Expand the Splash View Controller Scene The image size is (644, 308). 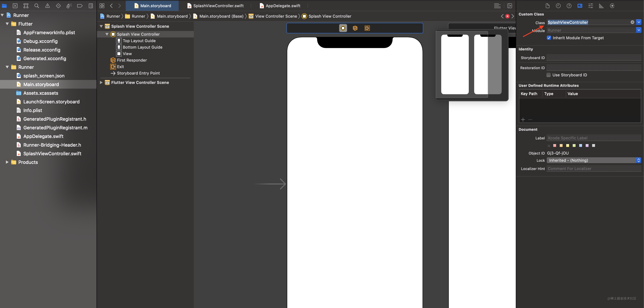click(101, 26)
